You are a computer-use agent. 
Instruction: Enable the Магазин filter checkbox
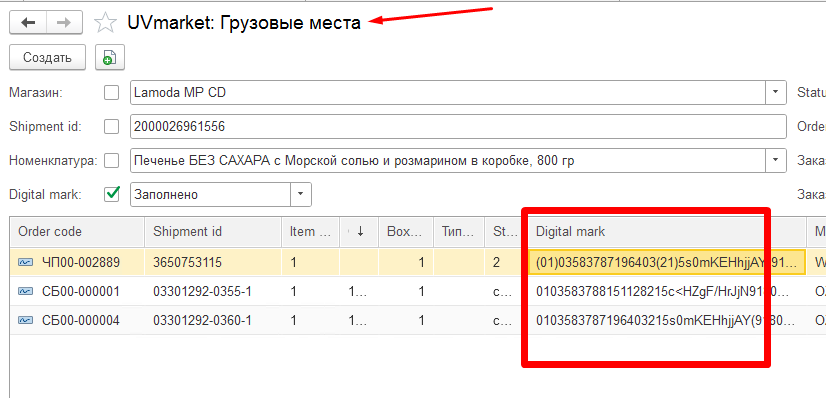pyautogui.click(x=112, y=93)
